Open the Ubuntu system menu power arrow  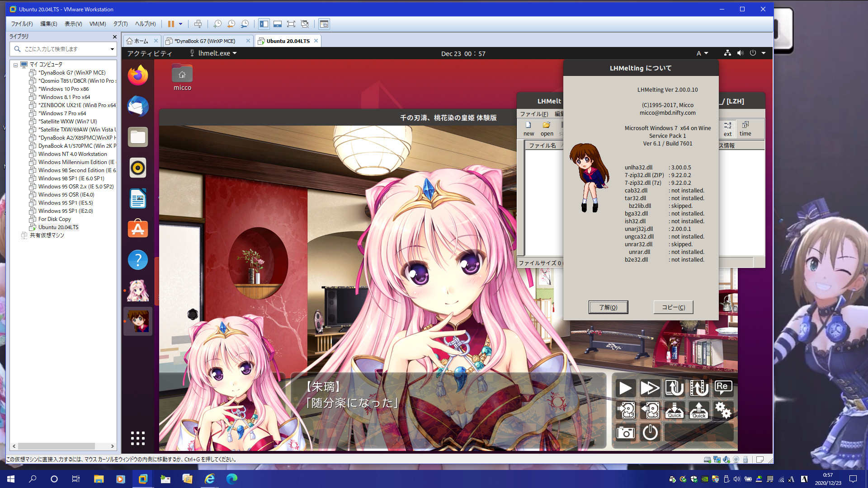[764, 53]
